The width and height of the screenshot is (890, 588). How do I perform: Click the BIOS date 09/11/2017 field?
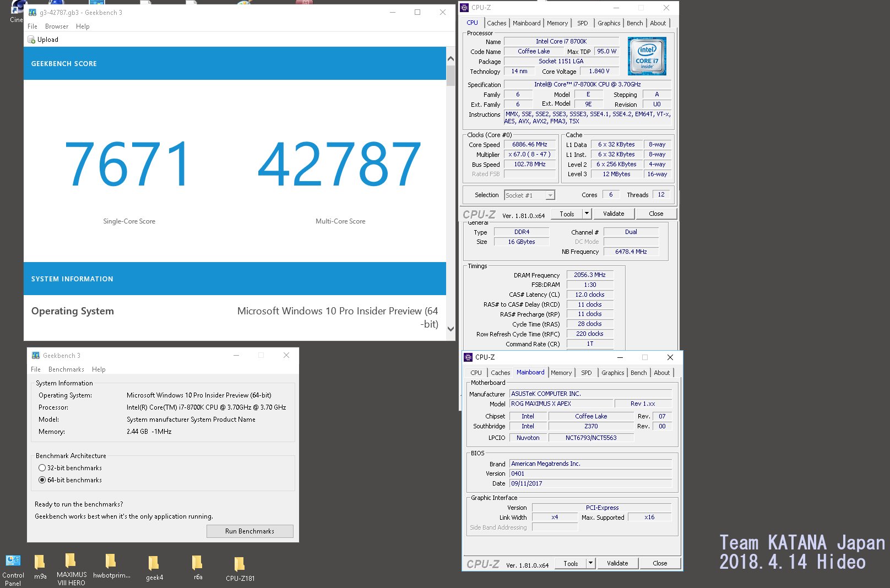point(590,483)
